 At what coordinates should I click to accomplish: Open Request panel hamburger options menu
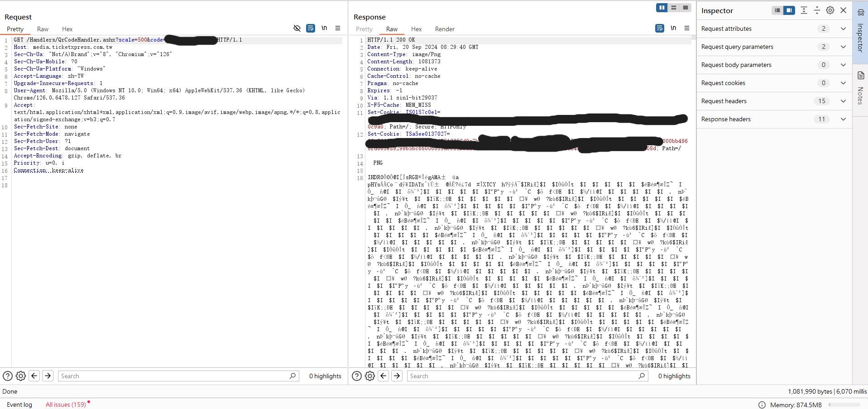coord(338,28)
